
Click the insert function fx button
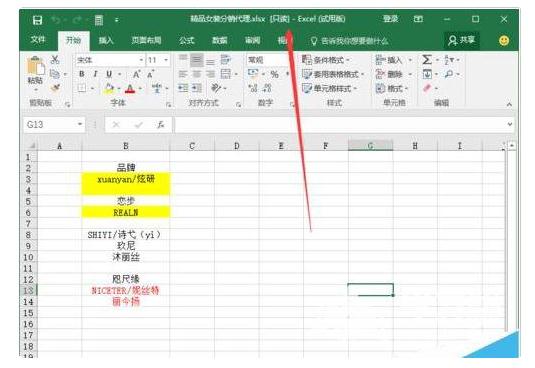coord(160,124)
